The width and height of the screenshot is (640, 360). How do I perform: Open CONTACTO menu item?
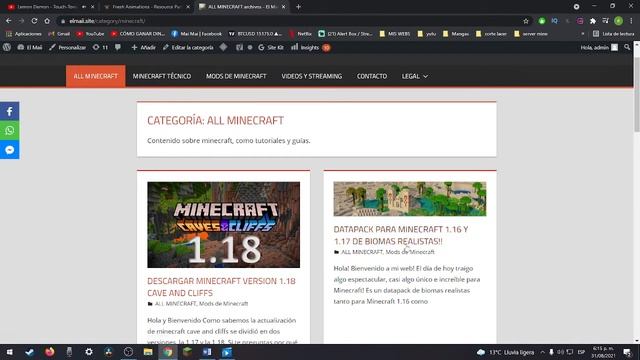pyautogui.click(x=371, y=76)
